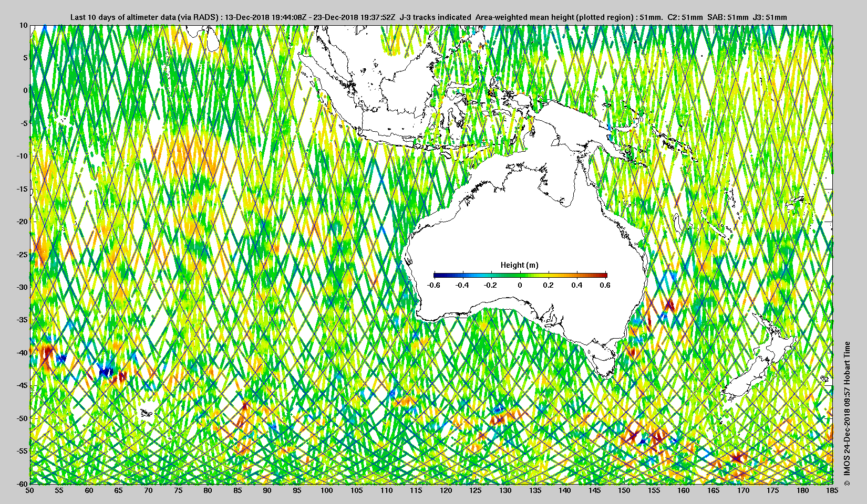867x504 pixels.
Task: Click longitude tick label 100 on bottom axis
Action: (327, 490)
